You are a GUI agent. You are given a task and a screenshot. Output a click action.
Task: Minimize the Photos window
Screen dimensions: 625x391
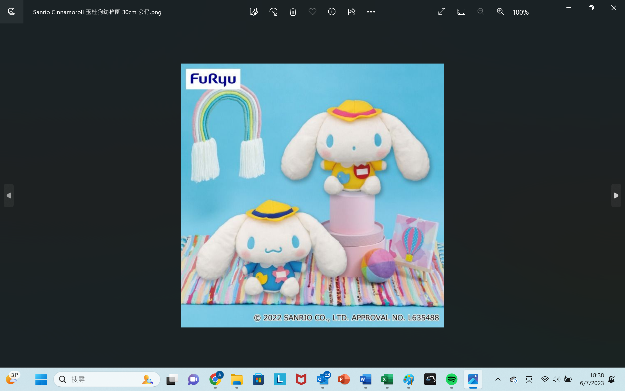click(x=569, y=8)
